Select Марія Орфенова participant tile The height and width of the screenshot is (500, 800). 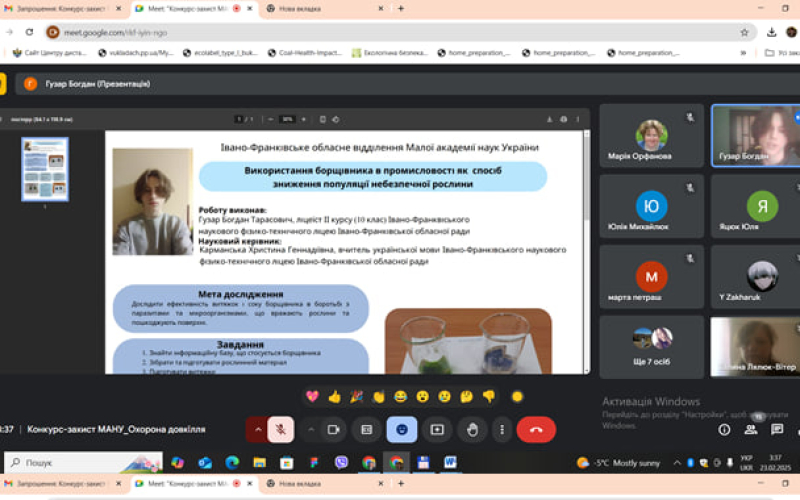(x=652, y=136)
